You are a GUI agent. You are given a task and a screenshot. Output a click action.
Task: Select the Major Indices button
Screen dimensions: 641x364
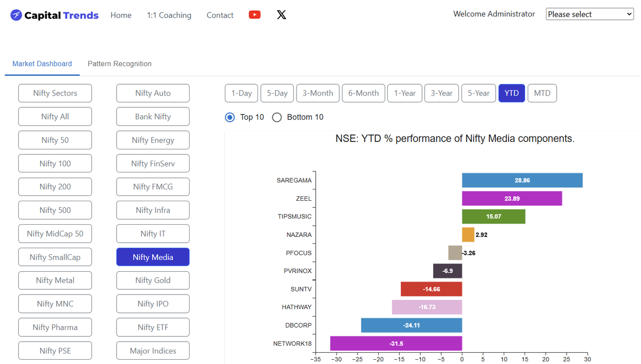[x=153, y=351]
